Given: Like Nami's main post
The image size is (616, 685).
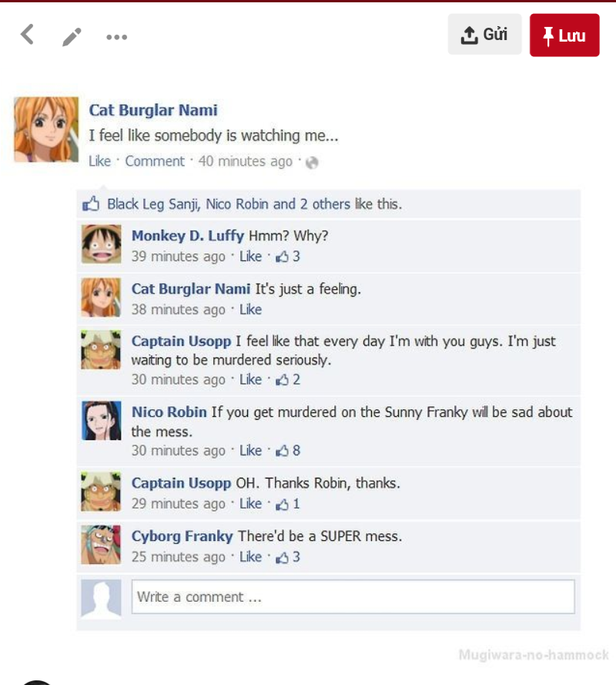Looking at the screenshot, I should click(x=99, y=161).
